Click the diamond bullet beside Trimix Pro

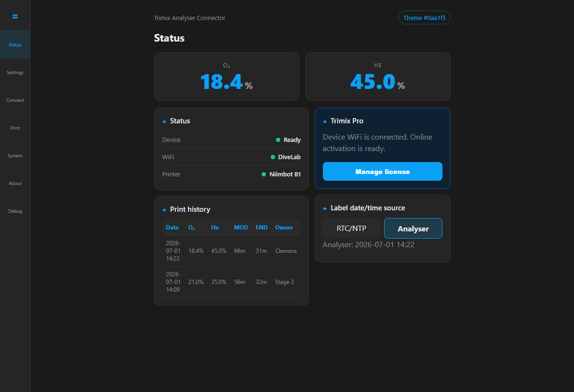pos(325,121)
